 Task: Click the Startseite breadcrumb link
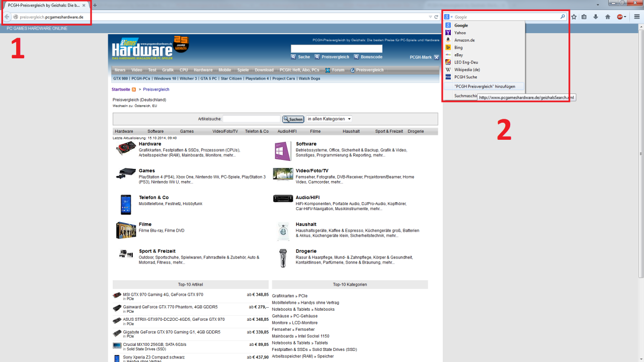pyautogui.click(x=121, y=89)
